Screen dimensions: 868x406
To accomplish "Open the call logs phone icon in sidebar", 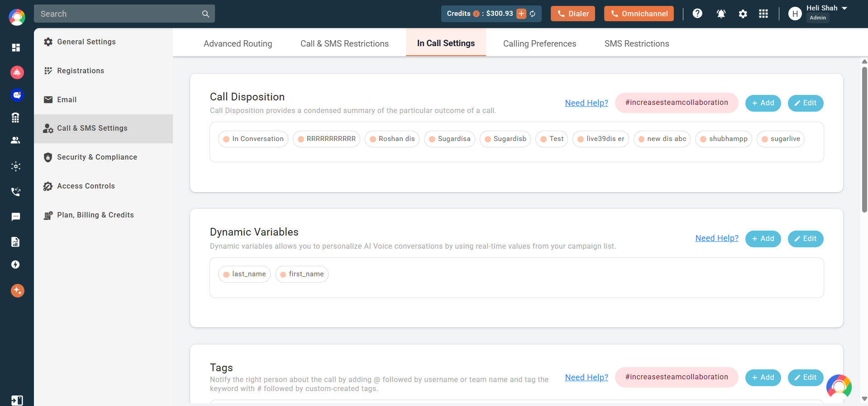I will point(16,192).
